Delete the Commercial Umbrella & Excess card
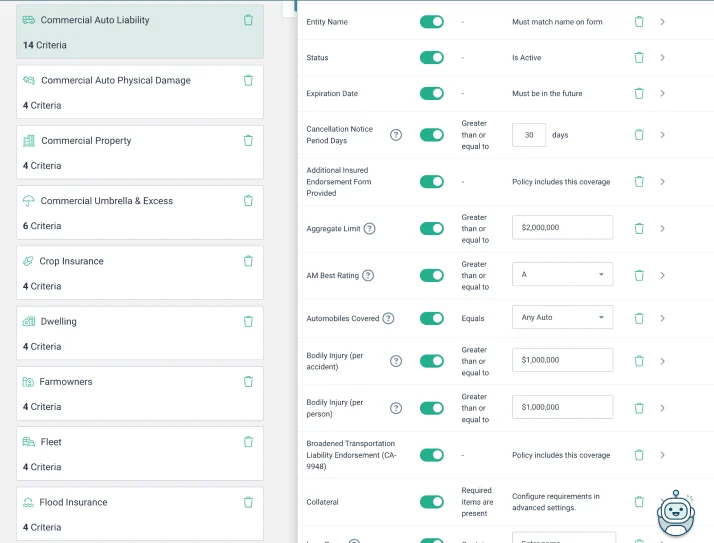Screen dimensions: 714x543 tap(248, 200)
